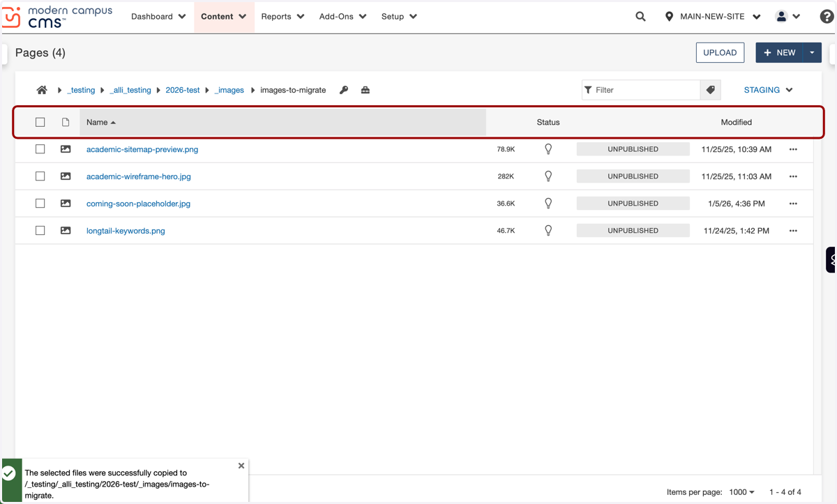837x504 pixels.
Task: Click the NEW button
Action: (780, 52)
